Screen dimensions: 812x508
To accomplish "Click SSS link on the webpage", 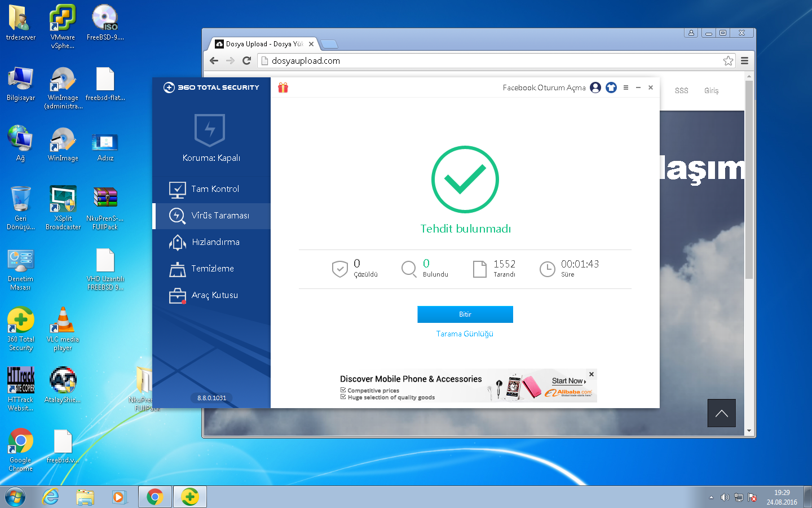I will pos(682,90).
